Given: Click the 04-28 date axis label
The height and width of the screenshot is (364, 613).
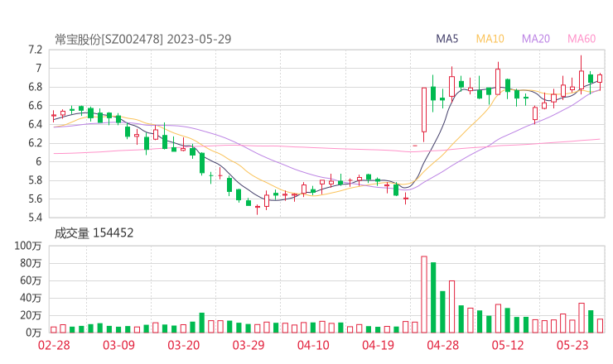Looking at the screenshot, I should click(x=443, y=345).
